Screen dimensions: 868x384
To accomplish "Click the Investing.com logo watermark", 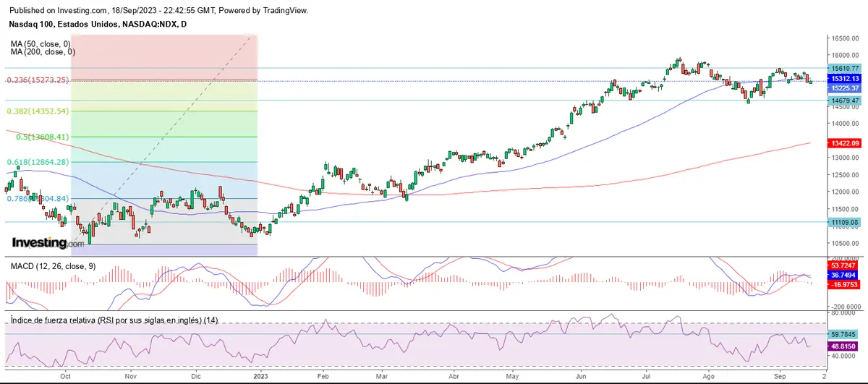I will [48, 244].
